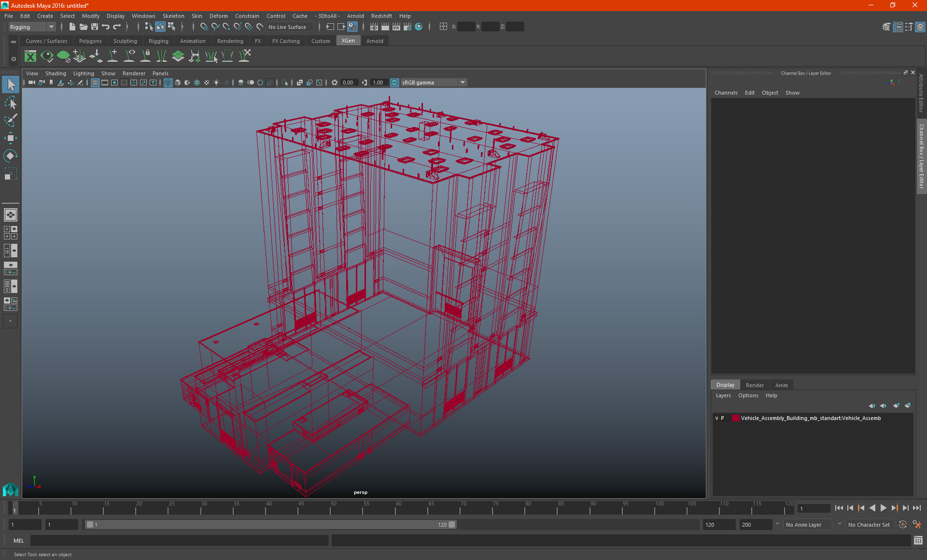Toggle auto keyframe button
This screenshot has width=927, height=560.
tap(903, 525)
